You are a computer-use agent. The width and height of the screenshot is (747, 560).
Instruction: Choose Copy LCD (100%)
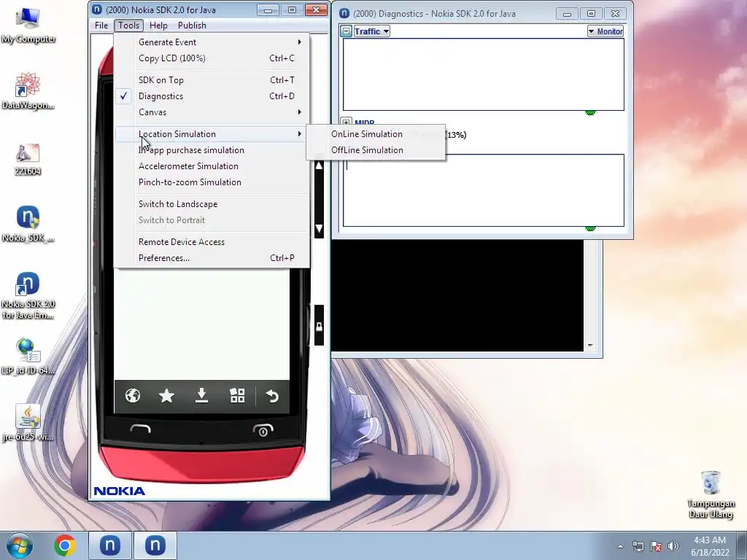click(212, 58)
